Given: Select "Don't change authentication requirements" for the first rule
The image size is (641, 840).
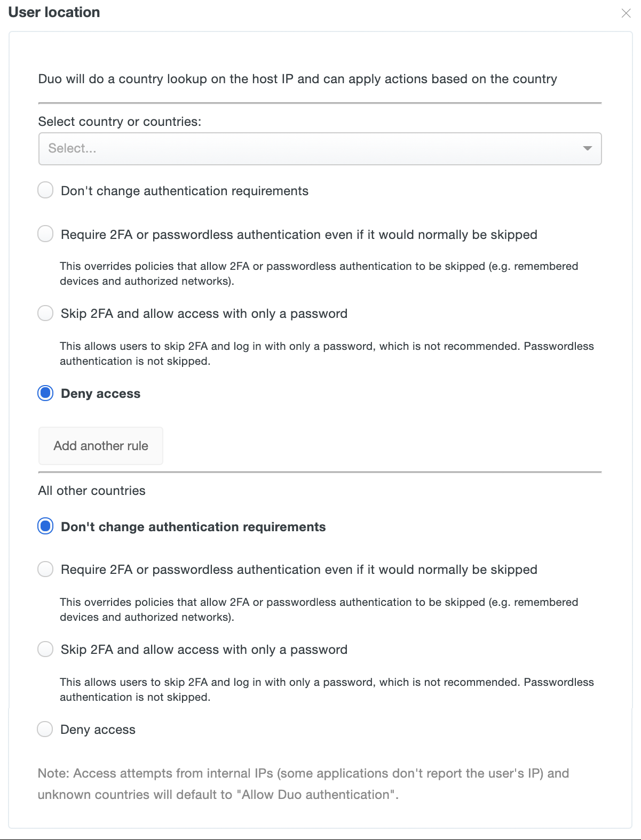Looking at the screenshot, I should coord(46,190).
